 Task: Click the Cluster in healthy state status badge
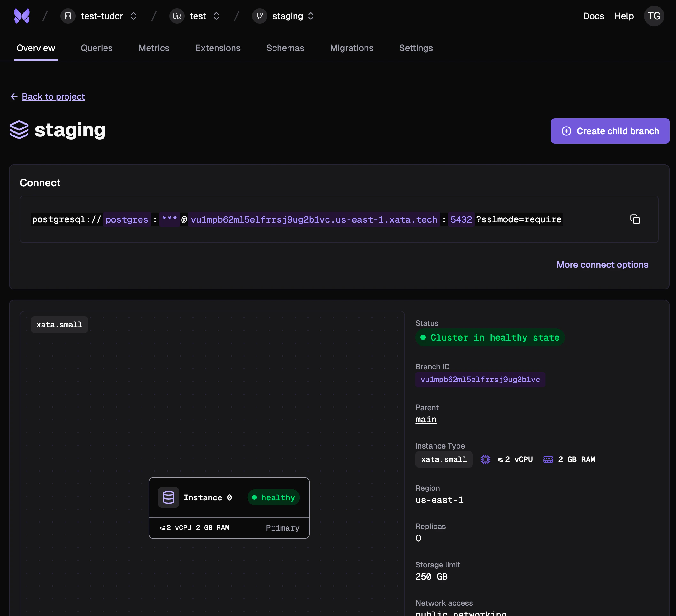click(x=489, y=338)
